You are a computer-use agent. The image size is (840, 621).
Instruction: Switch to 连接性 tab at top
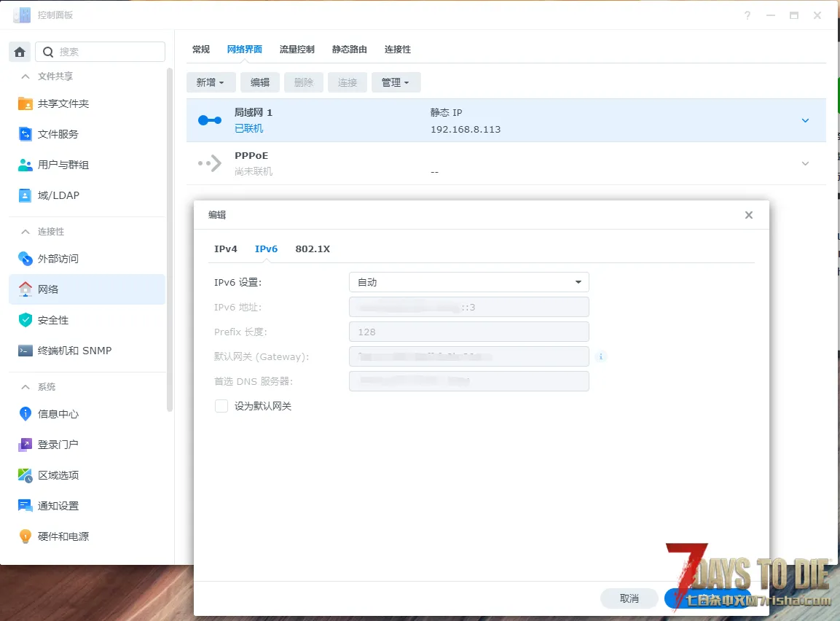click(x=398, y=50)
